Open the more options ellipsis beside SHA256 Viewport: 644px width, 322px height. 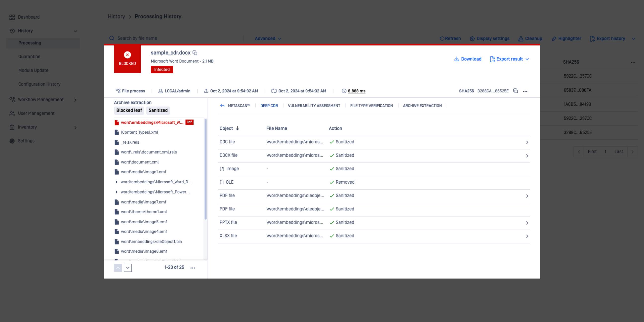pyautogui.click(x=525, y=91)
